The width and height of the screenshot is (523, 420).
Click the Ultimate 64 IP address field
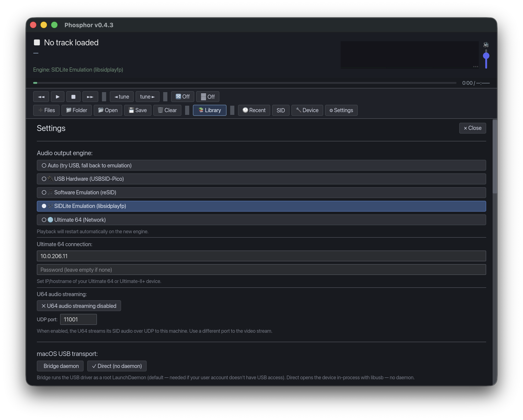261,256
